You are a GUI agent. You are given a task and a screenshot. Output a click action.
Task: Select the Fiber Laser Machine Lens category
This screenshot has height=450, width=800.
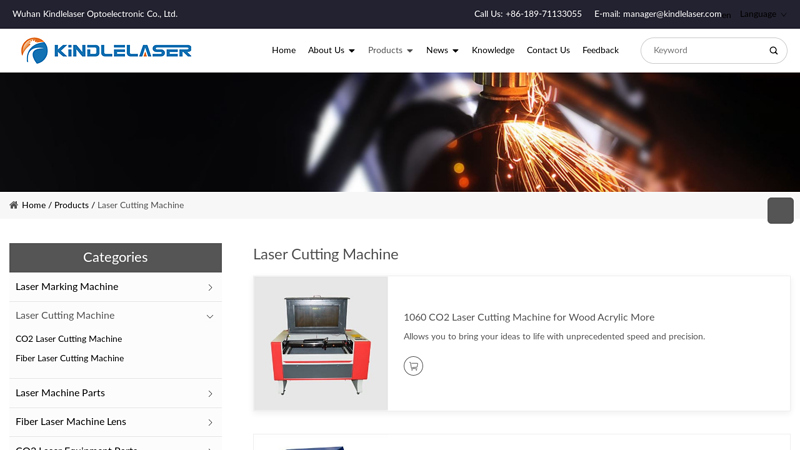coord(71,421)
